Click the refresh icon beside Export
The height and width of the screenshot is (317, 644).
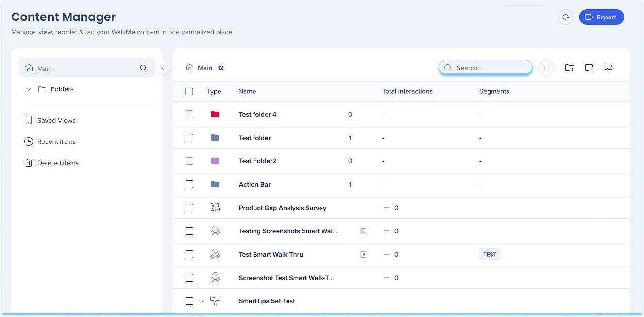click(x=565, y=17)
